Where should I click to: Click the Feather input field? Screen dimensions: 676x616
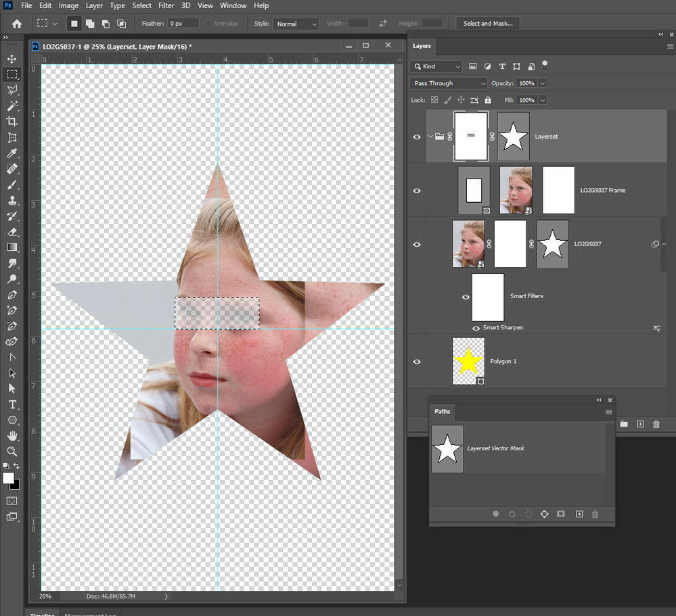click(183, 23)
